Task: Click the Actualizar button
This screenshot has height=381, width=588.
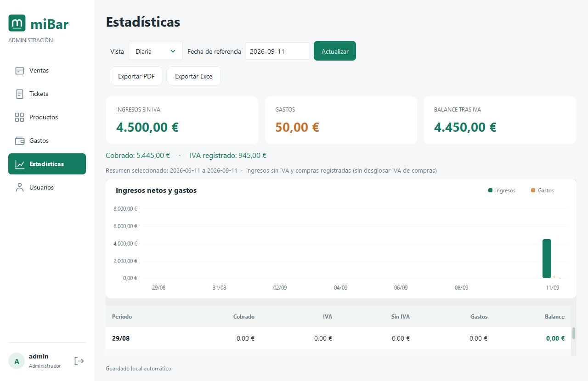Action: pyautogui.click(x=335, y=51)
